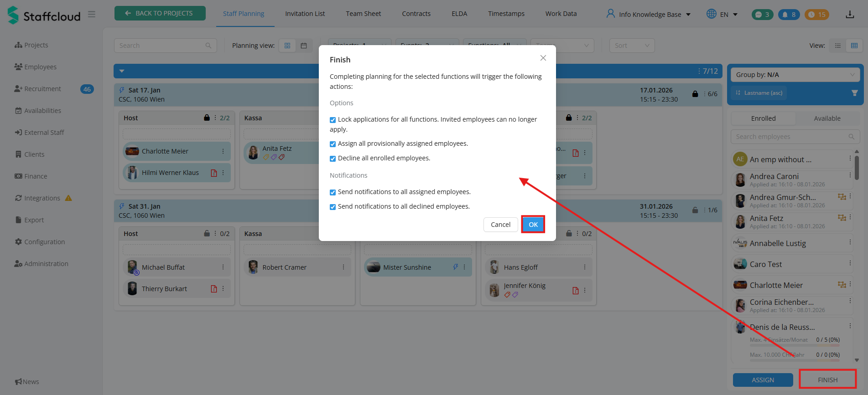Select Corina Eichenber... in the employee list
This screenshot has width=868, height=395.
(792, 305)
